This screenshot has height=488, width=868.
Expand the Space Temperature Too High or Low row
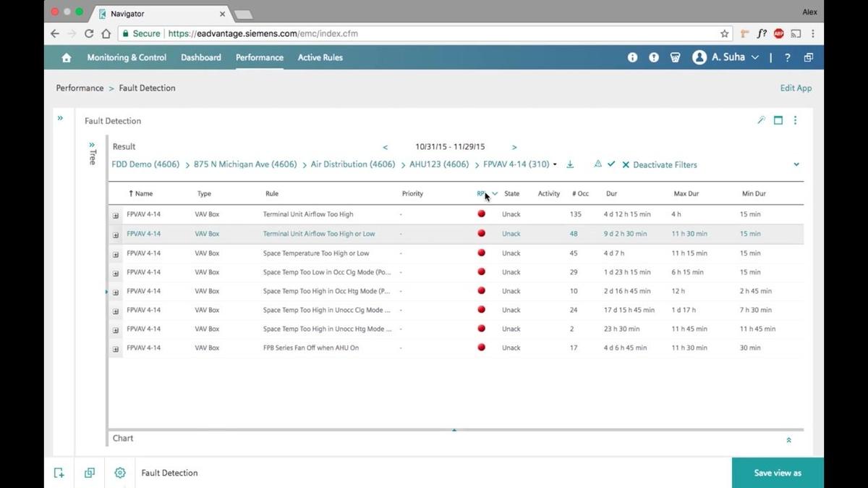pyautogui.click(x=116, y=254)
